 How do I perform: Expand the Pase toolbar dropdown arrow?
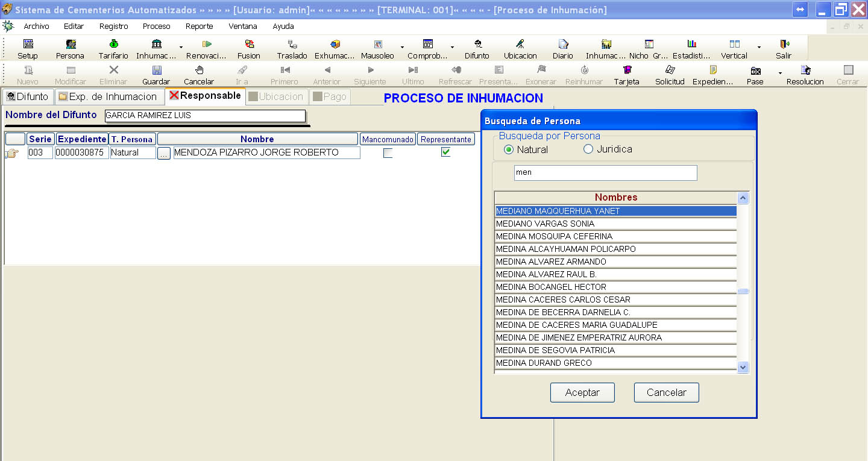click(780, 74)
